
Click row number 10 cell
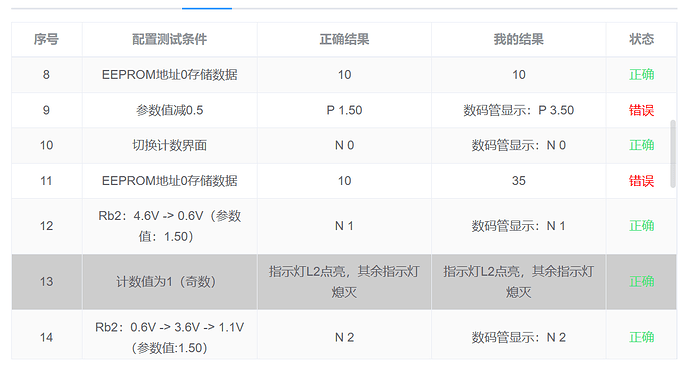(x=46, y=145)
